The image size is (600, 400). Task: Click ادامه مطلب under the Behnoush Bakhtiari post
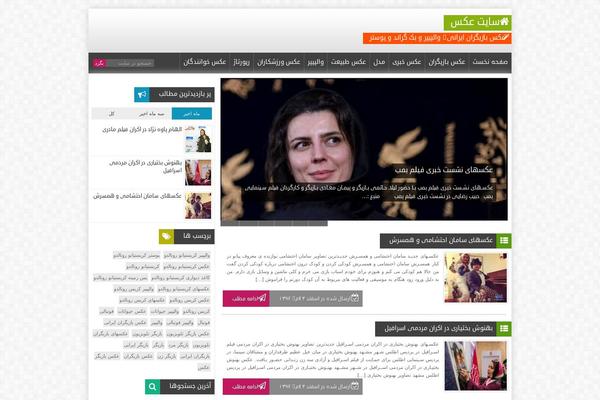click(246, 387)
